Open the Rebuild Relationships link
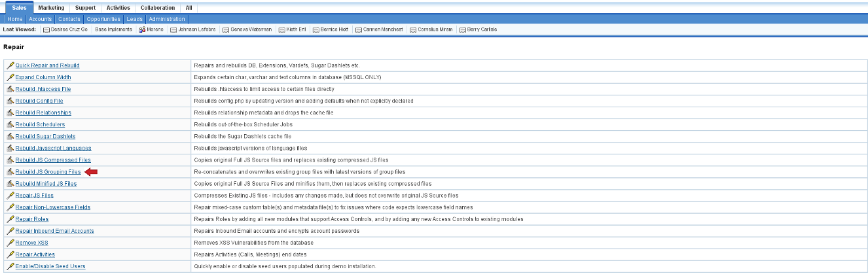Image resolution: width=868 pixels, height=278 pixels. (43, 113)
